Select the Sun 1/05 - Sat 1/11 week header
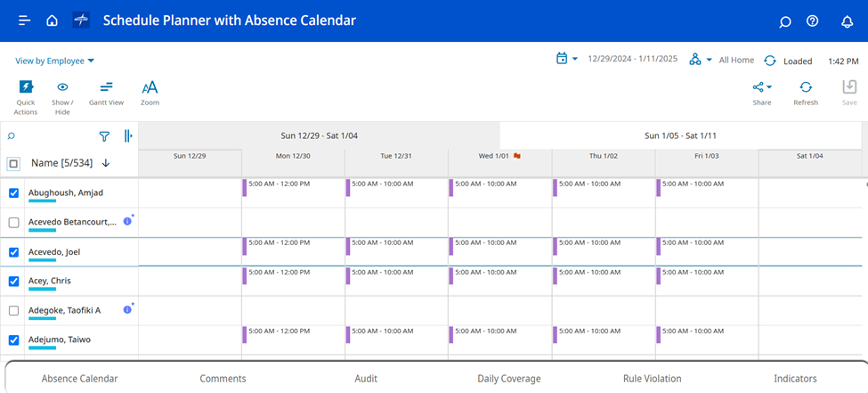 point(680,135)
